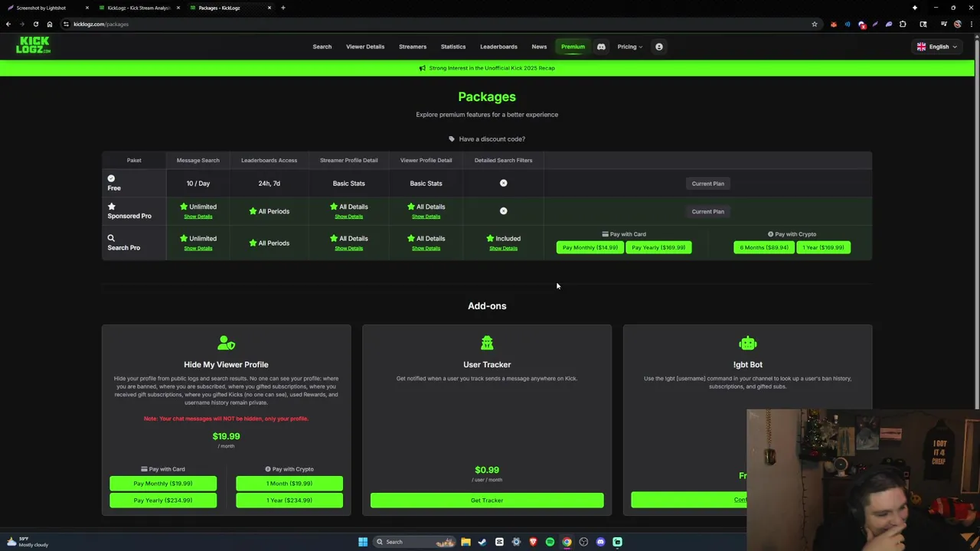Show Details under Search Pro Viewer Profile Detail

426,249
